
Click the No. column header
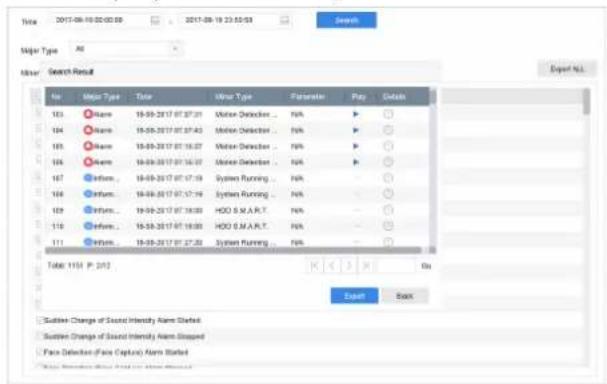click(57, 97)
